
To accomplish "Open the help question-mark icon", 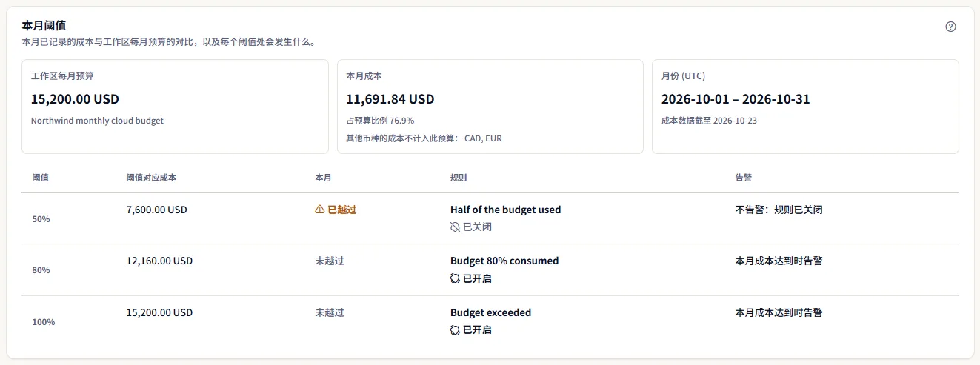I will pos(951,27).
